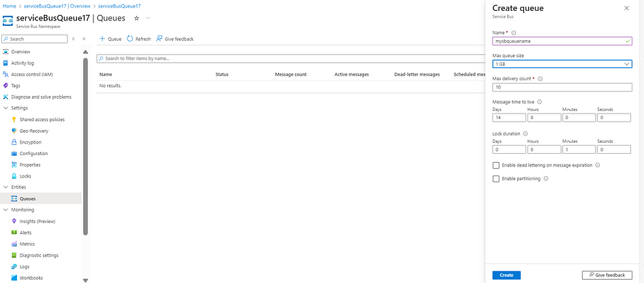
Task: Collapse the sidebar with double chevron
Action: (x=84, y=39)
